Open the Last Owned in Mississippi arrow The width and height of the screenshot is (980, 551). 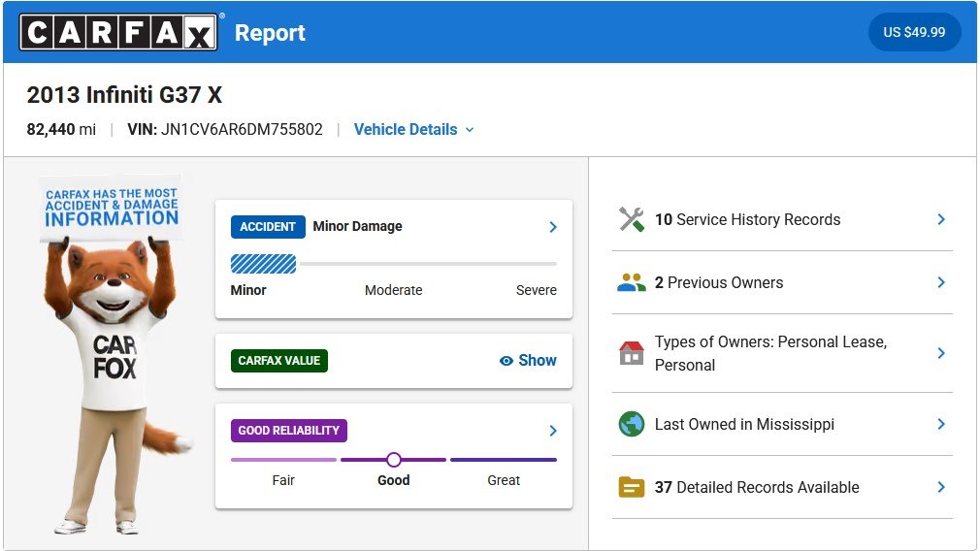pyautogui.click(x=941, y=424)
